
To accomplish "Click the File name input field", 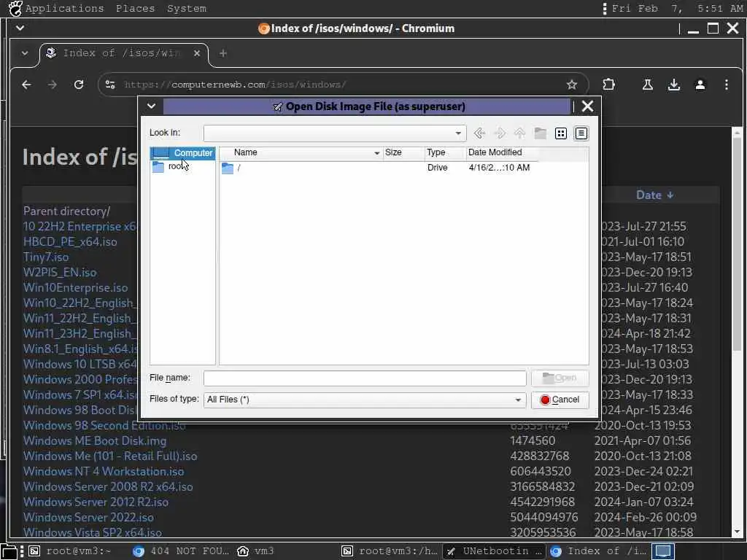I will (365, 378).
